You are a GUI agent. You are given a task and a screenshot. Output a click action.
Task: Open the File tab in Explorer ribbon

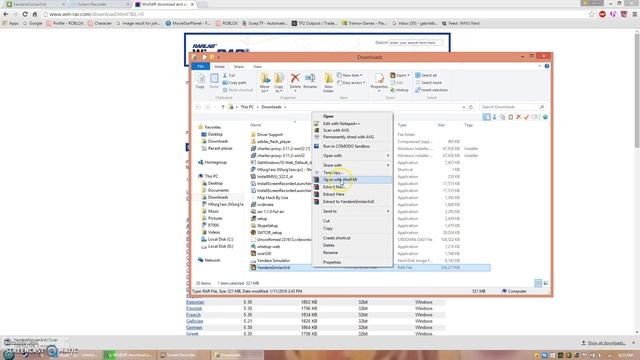pos(200,67)
